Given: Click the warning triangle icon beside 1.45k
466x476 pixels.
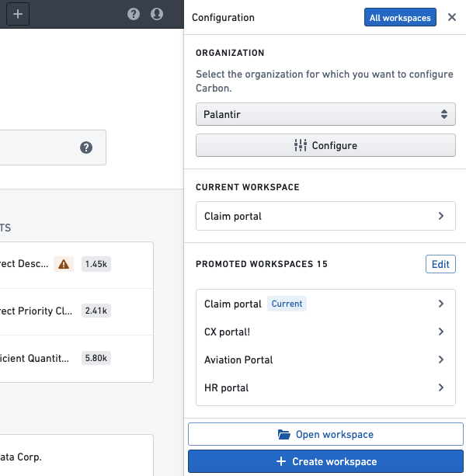Looking at the screenshot, I should click(64, 264).
